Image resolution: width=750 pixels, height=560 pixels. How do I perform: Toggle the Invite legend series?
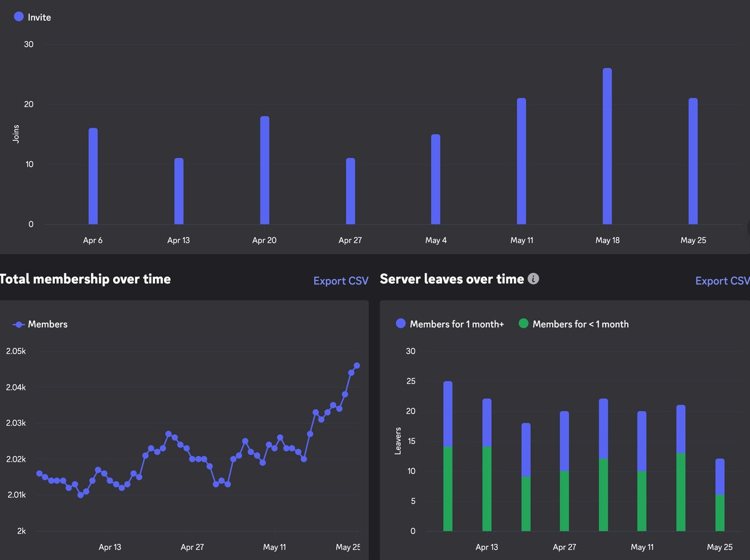pos(33,17)
